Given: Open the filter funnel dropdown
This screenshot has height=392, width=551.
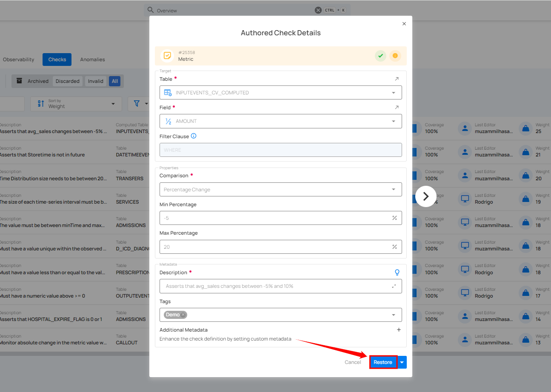Looking at the screenshot, I should click(141, 104).
